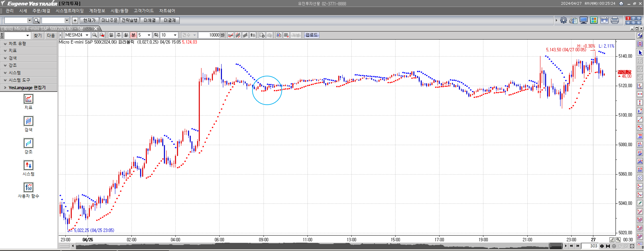Switch chart period to 일 daily
The height and width of the screenshot is (251, 644).
[x=111, y=35]
